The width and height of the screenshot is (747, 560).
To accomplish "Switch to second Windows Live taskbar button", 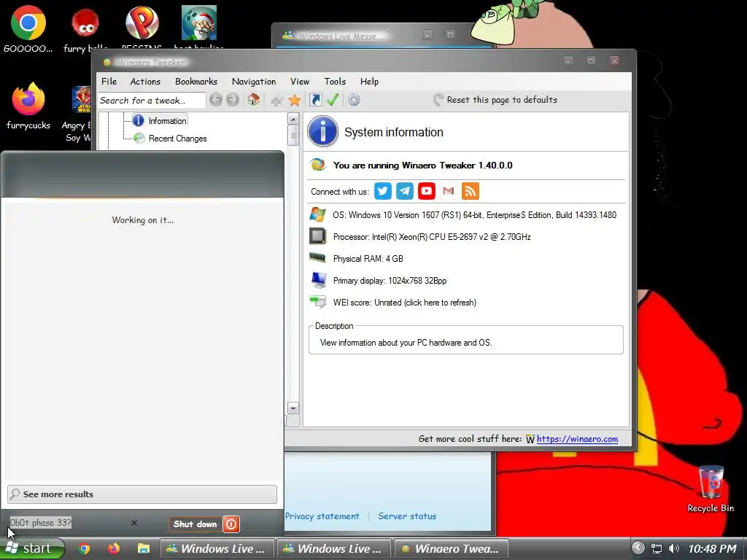I will pos(333,548).
